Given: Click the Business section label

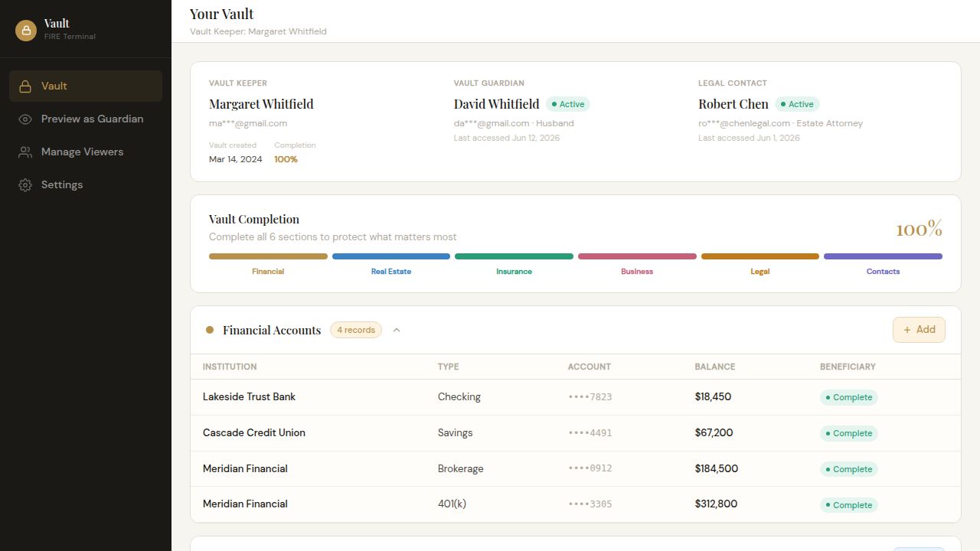Looking at the screenshot, I should point(637,272).
